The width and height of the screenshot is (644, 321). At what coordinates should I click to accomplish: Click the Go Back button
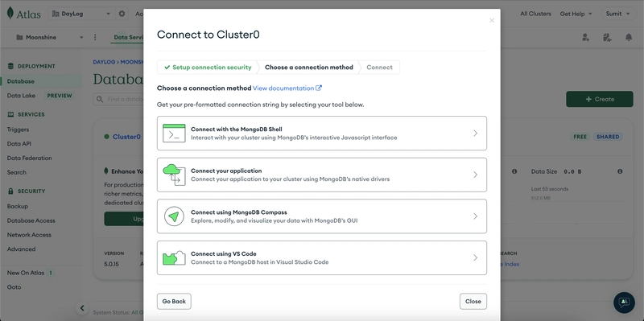click(174, 302)
